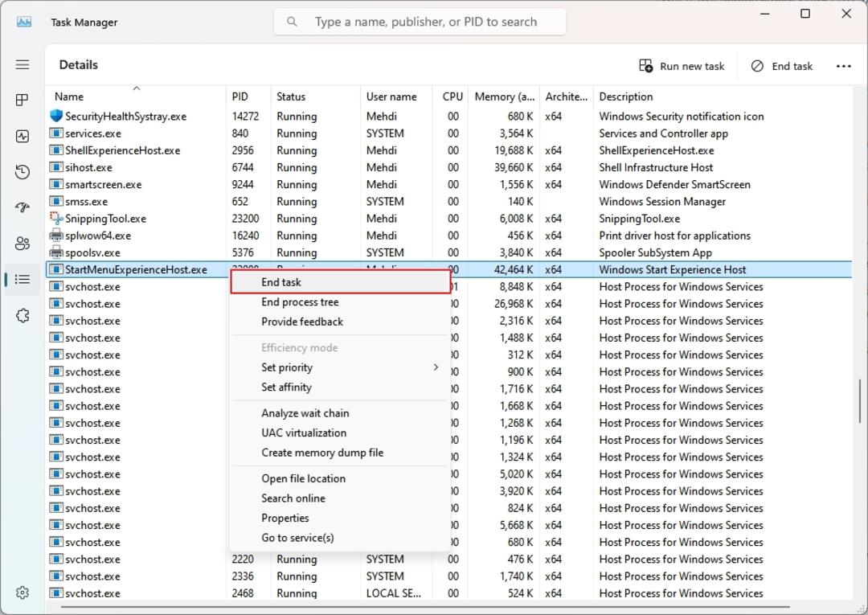Sort by the User name column
Viewport: 868px width, 615px height.
click(x=395, y=96)
